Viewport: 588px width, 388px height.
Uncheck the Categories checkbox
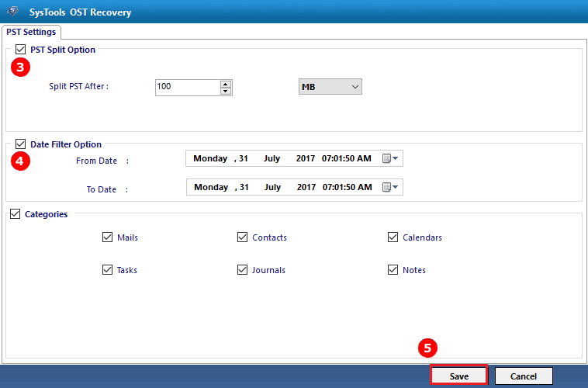(x=15, y=214)
